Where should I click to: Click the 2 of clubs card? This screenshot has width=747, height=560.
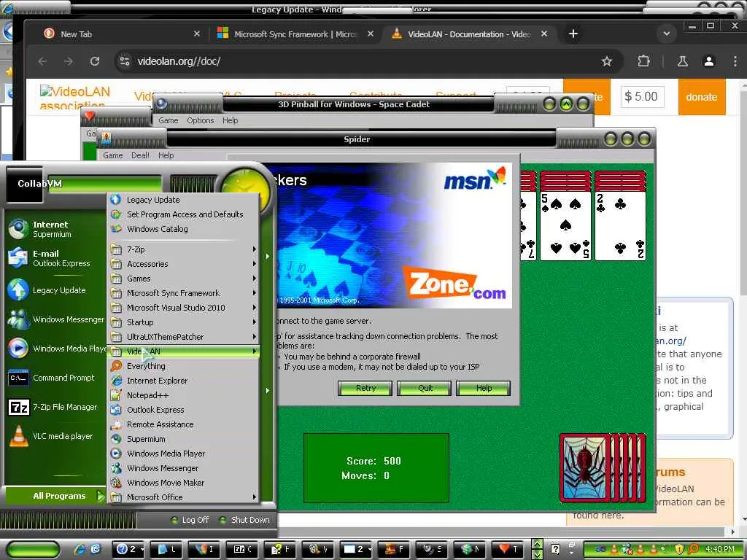(x=620, y=226)
